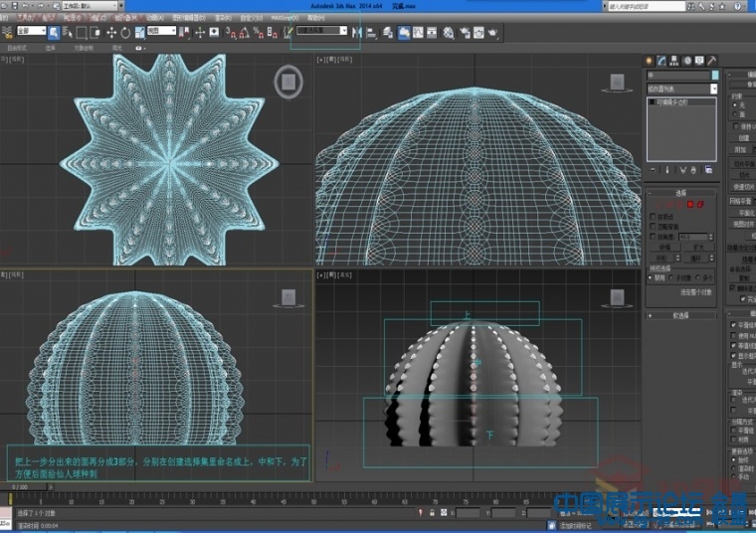Click the Mirror tool icon

coord(357,33)
